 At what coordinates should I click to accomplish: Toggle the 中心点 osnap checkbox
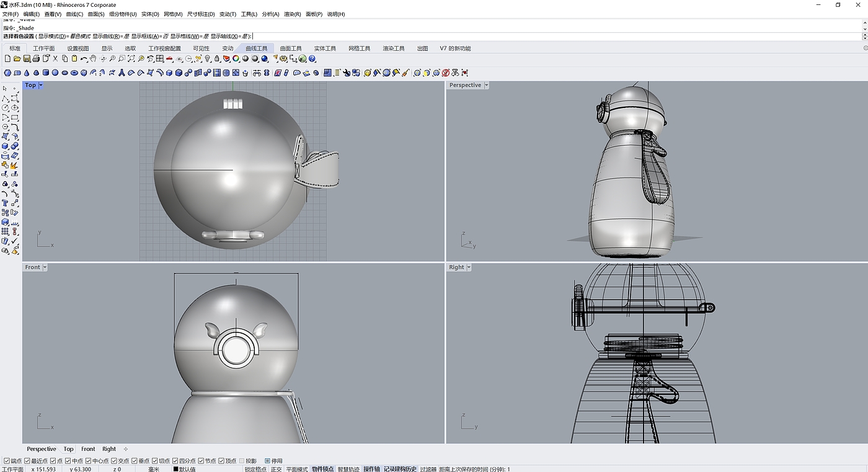(x=88, y=461)
